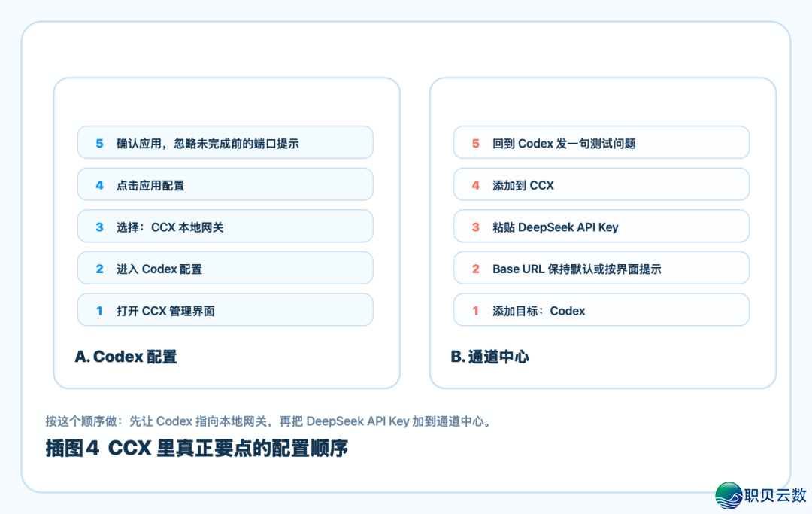Click the '选择：CCX 本地网关' step
The width and height of the screenshot is (812, 514).
click(226, 227)
